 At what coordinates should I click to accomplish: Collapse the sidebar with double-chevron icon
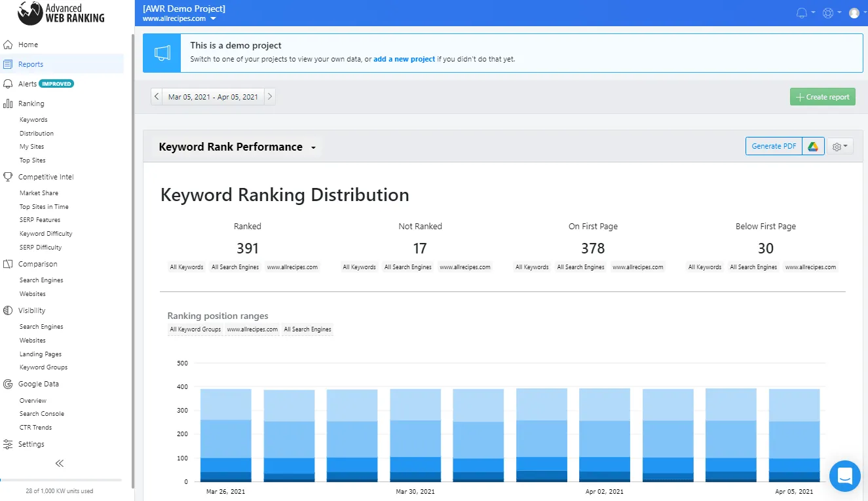point(60,463)
